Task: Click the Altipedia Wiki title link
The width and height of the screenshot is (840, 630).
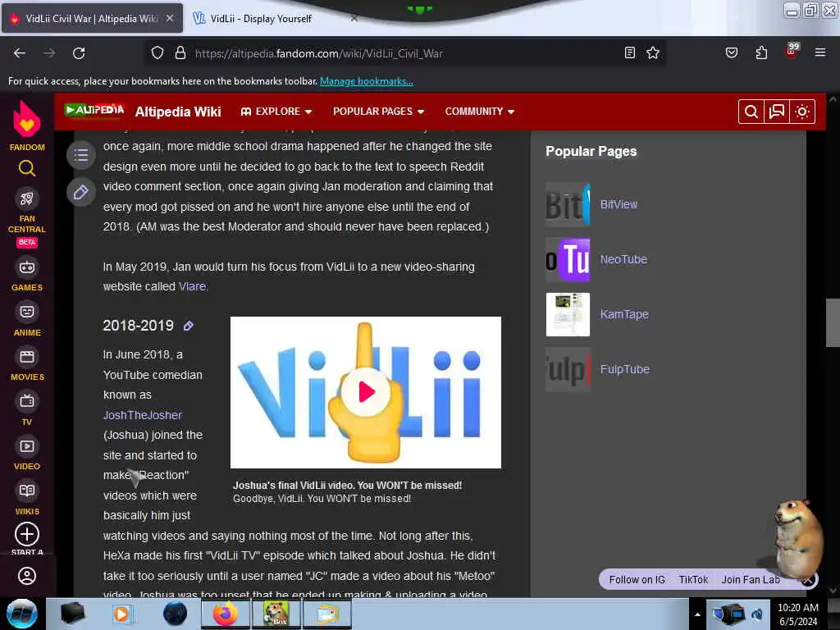Action: coord(178,112)
